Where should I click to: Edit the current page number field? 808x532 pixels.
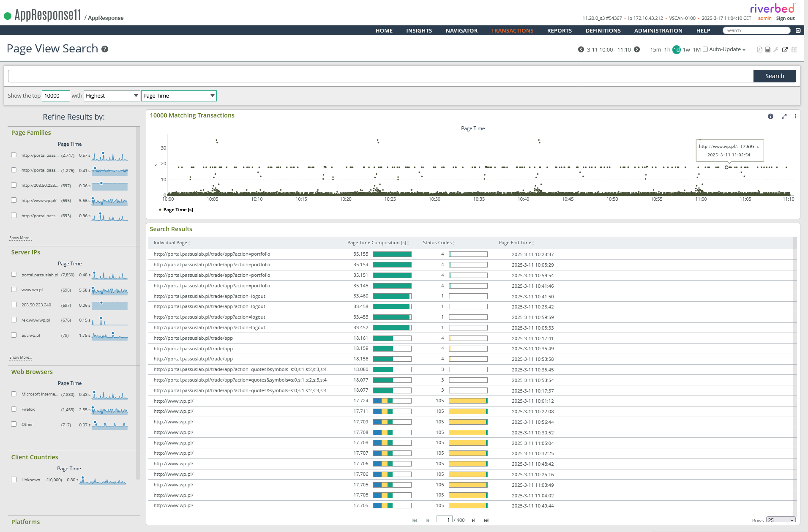click(444, 520)
